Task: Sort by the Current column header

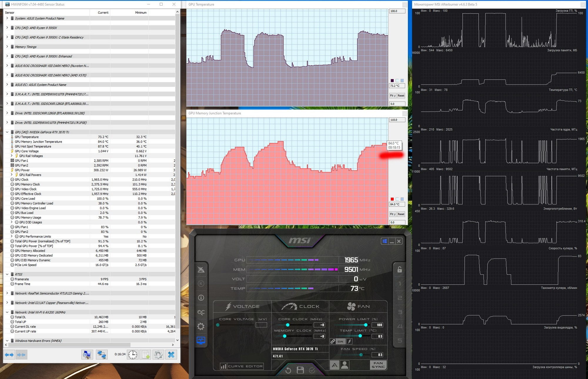Action: click(x=103, y=12)
